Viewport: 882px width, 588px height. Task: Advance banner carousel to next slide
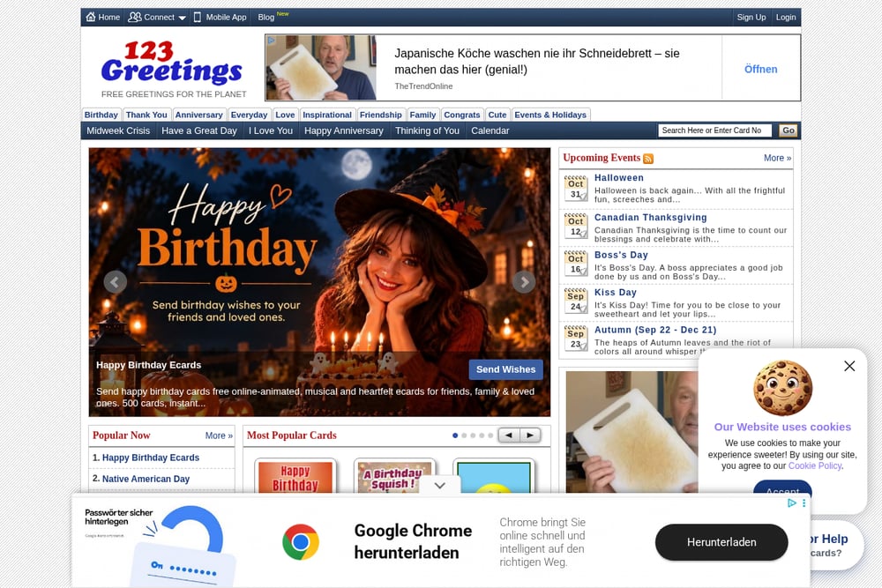click(524, 282)
